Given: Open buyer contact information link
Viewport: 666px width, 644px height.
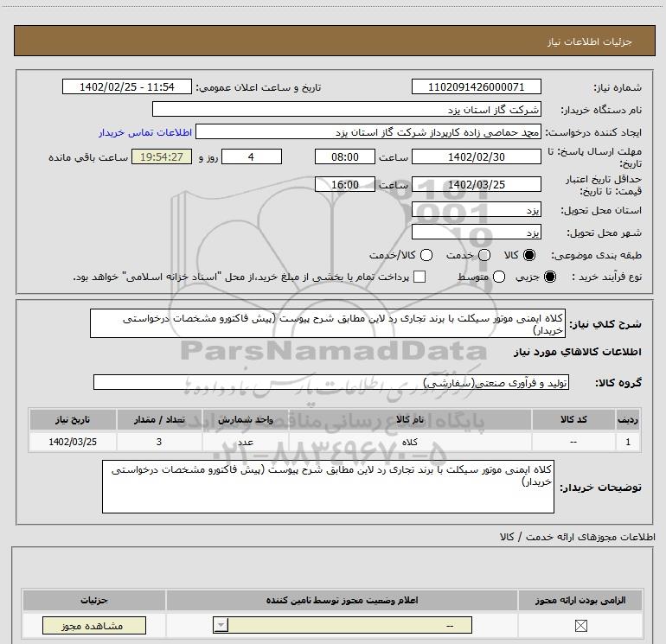Looking at the screenshot, I should tap(145, 132).
